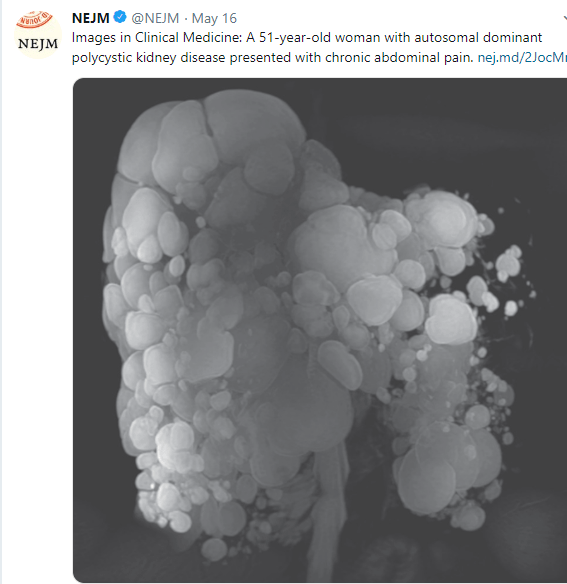Viewport: 567px width, 584px height.
Task: Click the blue verified badge
Action: [120, 17]
